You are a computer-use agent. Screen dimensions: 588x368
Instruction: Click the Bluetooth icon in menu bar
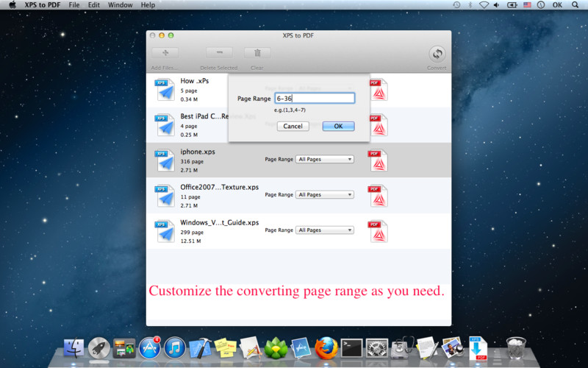(470, 5)
